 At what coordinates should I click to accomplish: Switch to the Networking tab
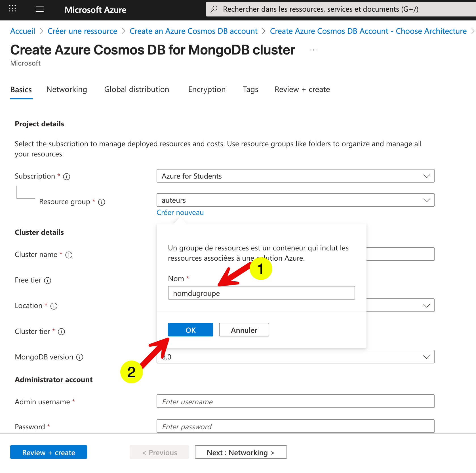(66, 89)
